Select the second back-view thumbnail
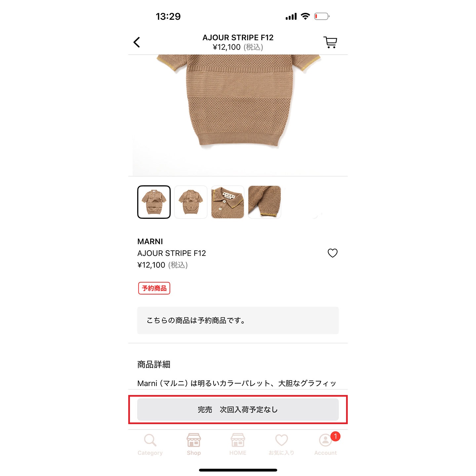The width and height of the screenshot is (476, 476). tap(191, 202)
